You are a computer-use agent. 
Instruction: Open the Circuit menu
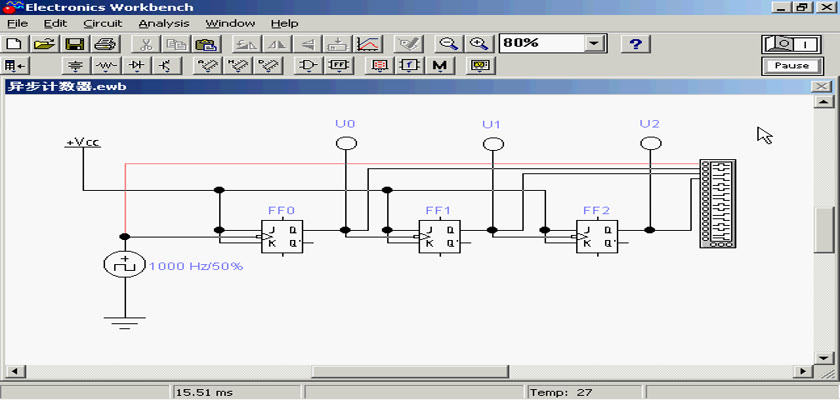102,23
